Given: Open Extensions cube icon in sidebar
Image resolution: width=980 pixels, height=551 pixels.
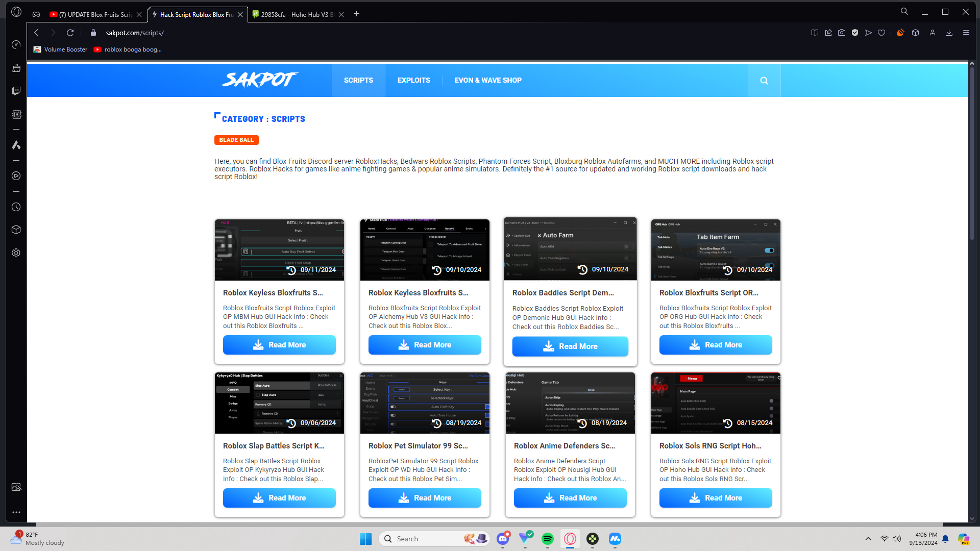Looking at the screenshot, I should 16,230.
